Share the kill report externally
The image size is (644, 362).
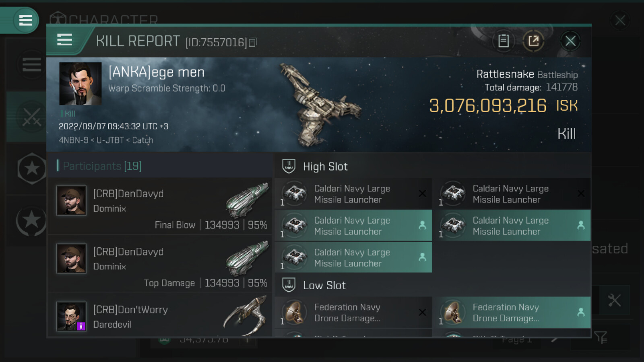[533, 41]
